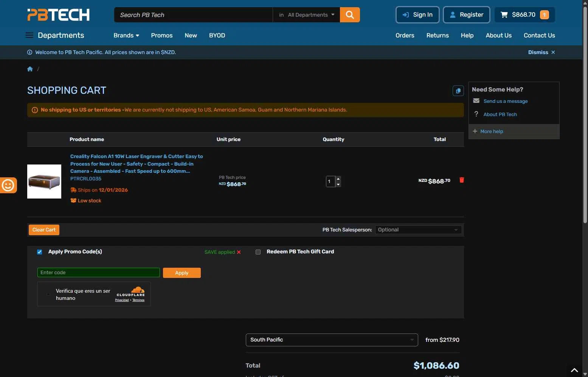Click the home breadcrumb icon
588x377 pixels.
tap(30, 69)
